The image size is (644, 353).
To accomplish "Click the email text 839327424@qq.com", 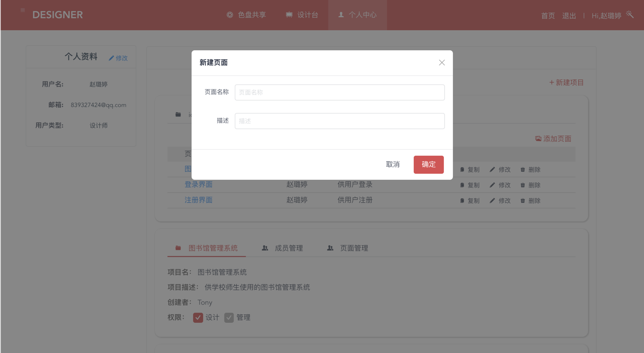I will coord(99,105).
